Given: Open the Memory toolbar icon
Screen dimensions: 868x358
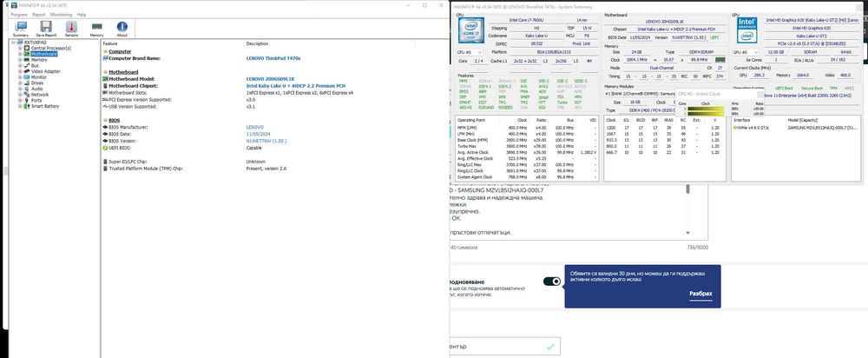Looking at the screenshot, I should click(97, 27).
